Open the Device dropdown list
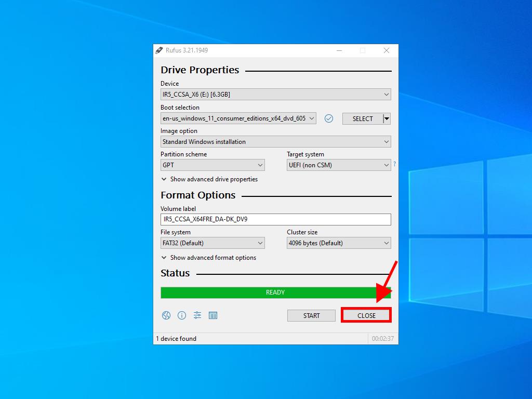The width and height of the screenshot is (532, 399). [x=275, y=95]
